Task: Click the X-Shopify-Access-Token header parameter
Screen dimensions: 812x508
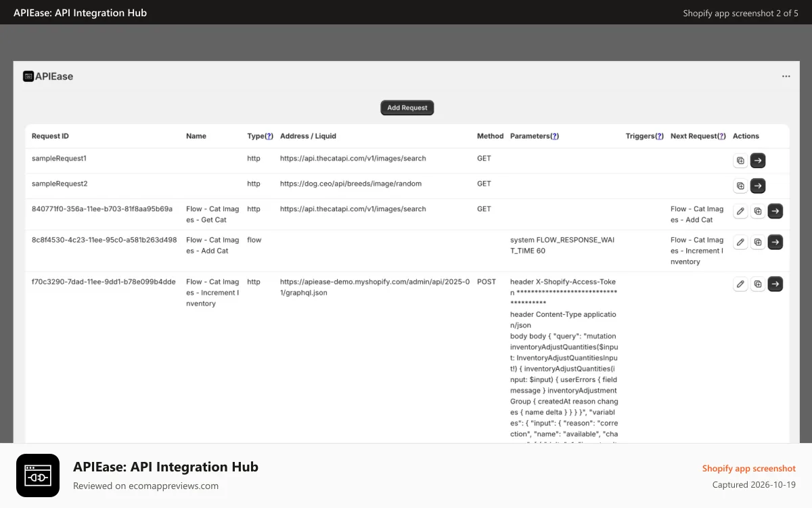Action: click(x=564, y=293)
